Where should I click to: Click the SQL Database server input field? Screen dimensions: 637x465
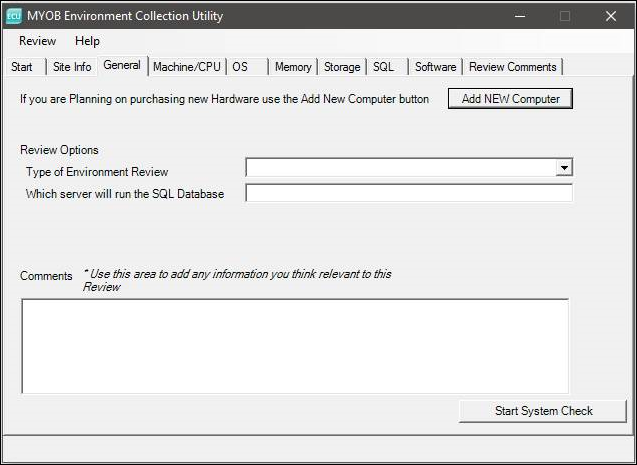pyautogui.click(x=408, y=193)
